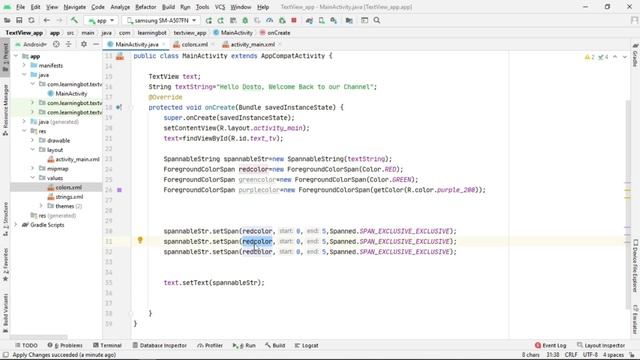The height and width of the screenshot is (360, 640).
Task: Expand the drawable folder
Action: click(33, 140)
